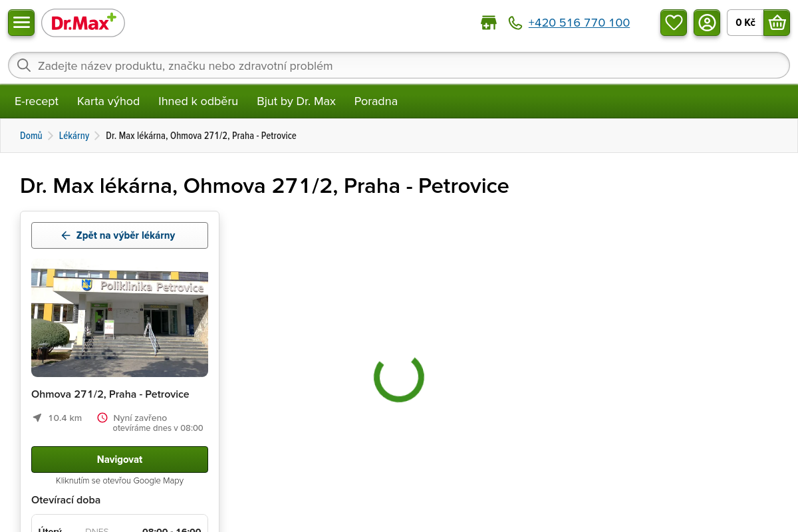Viewport: 798px width, 532px height.
Task: Open the shopping basket icon
Action: coord(777,23)
